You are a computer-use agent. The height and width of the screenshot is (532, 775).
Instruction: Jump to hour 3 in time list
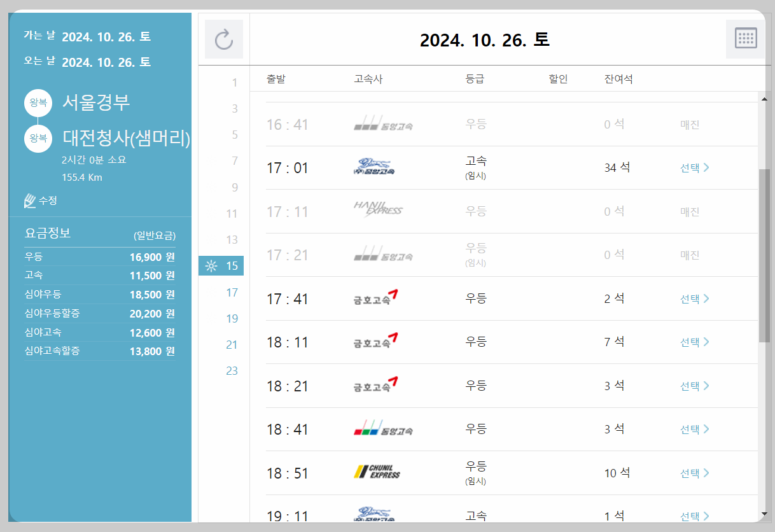coord(234,109)
